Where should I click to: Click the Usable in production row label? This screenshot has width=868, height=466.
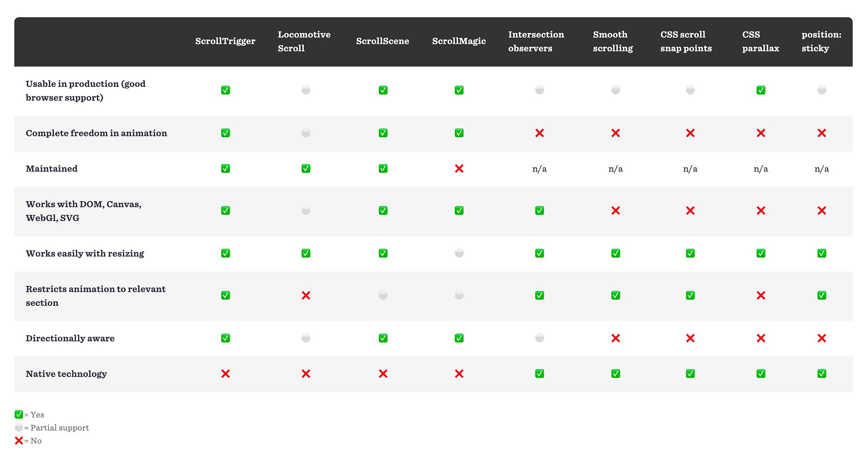[x=85, y=91]
